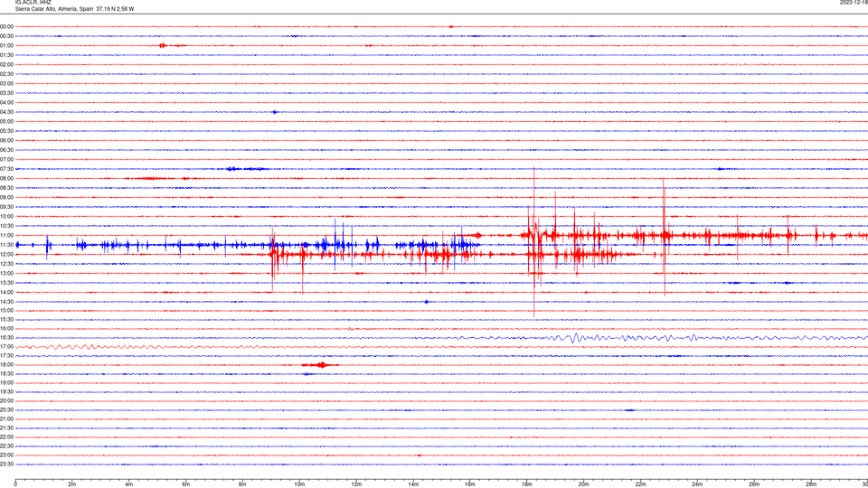This screenshot has width=868, height=488.
Task: Click the 2m axis tick label
Action: pyautogui.click(x=72, y=484)
